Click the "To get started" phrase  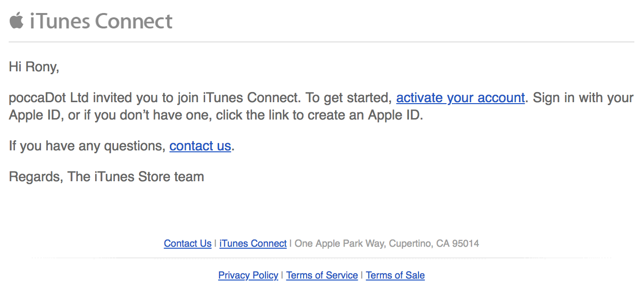click(x=348, y=98)
